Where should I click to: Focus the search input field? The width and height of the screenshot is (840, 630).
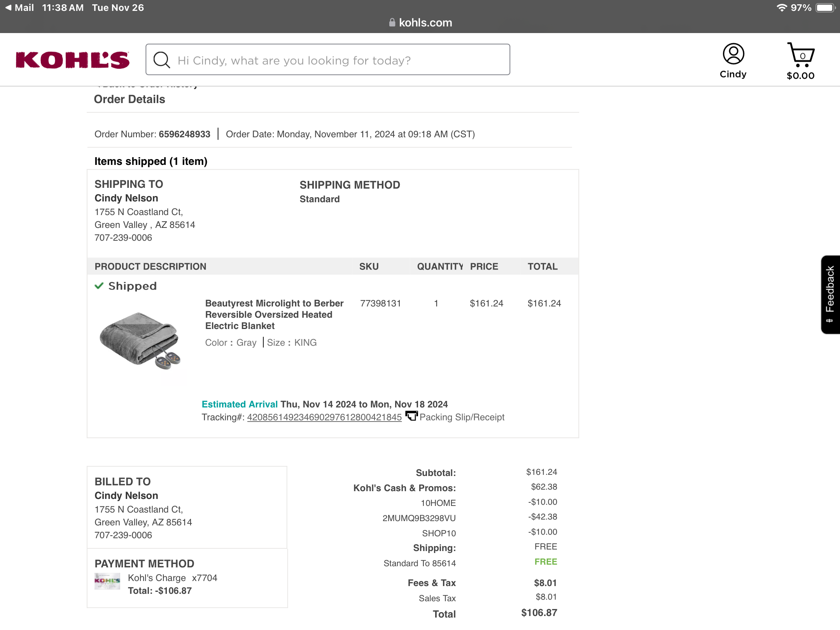[x=327, y=59]
